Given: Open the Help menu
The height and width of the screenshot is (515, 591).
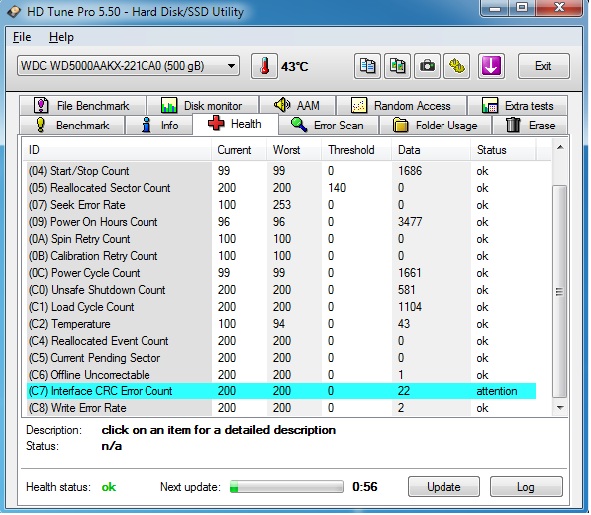Looking at the screenshot, I should (61, 37).
